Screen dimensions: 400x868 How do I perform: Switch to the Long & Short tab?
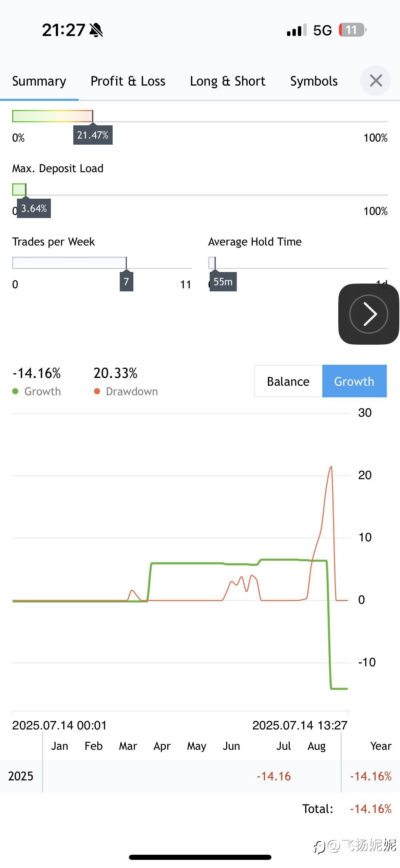[x=228, y=81]
